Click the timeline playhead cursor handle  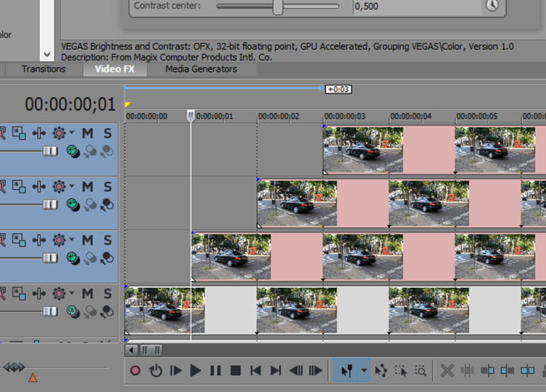(x=191, y=116)
